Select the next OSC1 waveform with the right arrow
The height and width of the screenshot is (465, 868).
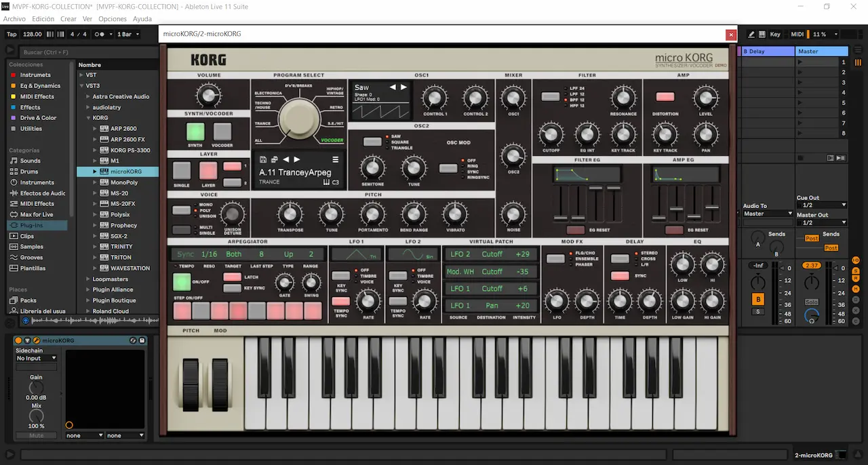pos(403,87)
